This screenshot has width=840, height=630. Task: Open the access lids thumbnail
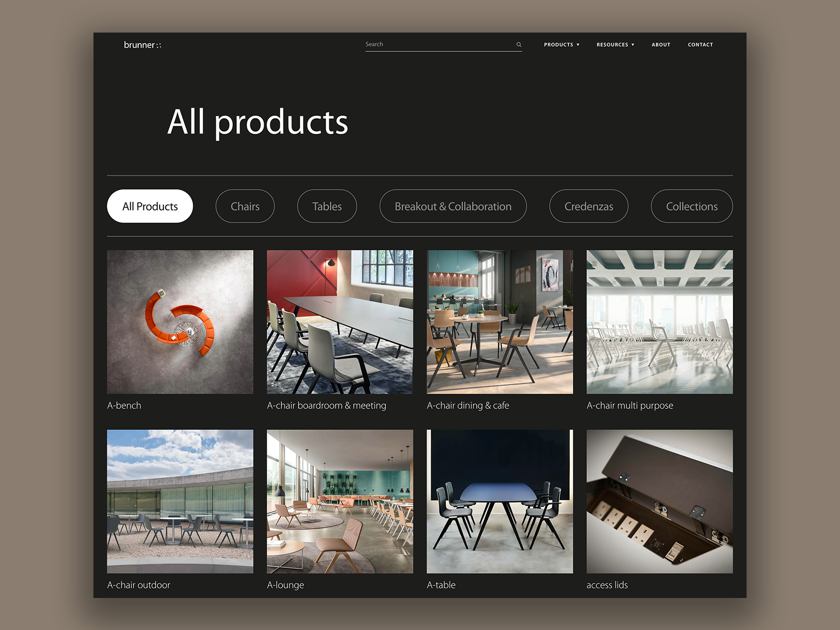point(660,501)
